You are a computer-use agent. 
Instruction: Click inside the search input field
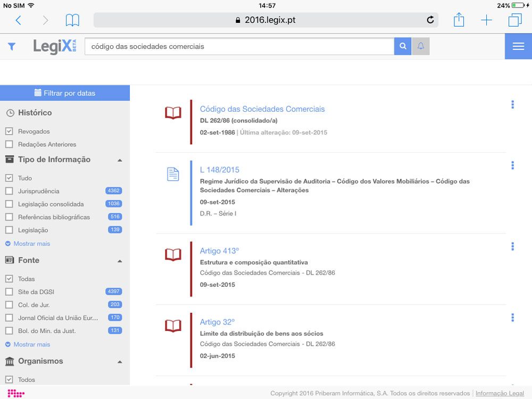coord(239,46)
